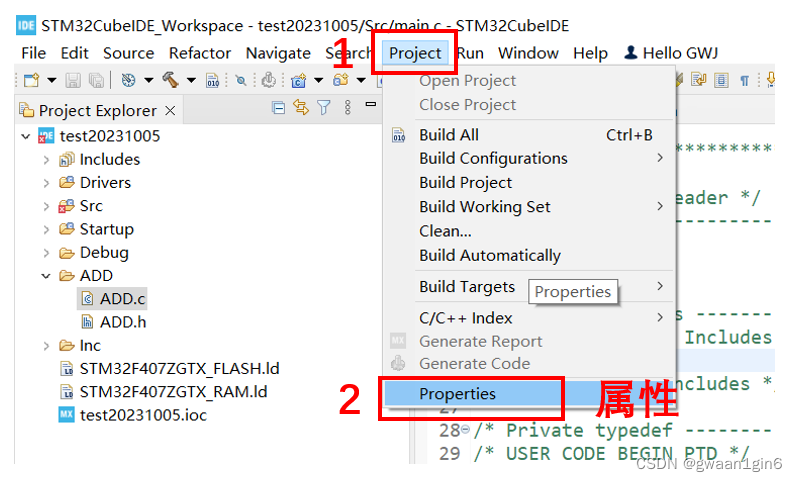Open the Help menu

(590, 53)
